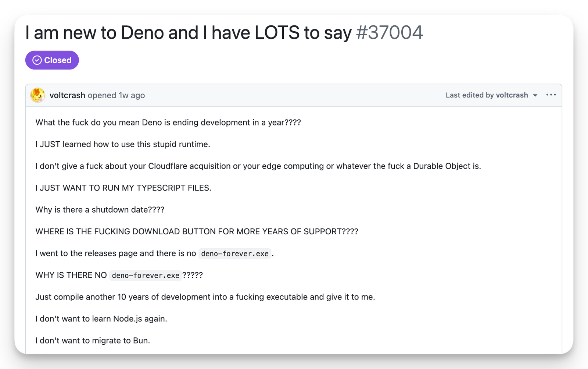Open the three-dot comment options menu
The height and width of the screenshot is (369, 588).
551,95
